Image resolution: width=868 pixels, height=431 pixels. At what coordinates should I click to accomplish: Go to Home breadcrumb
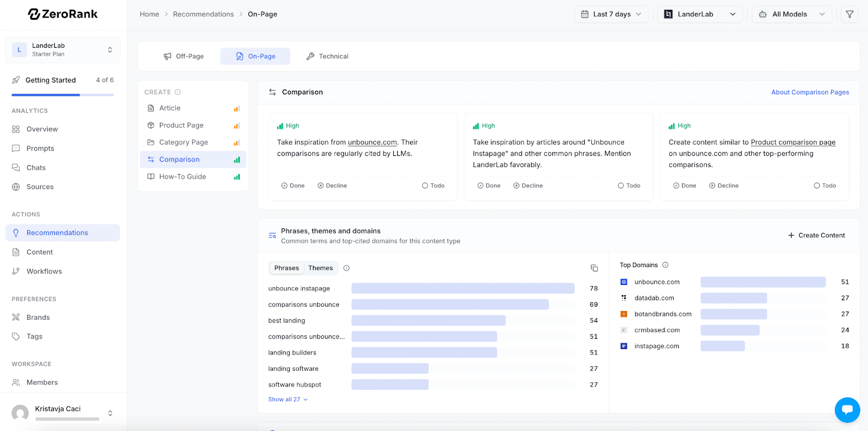pos(149,14)
